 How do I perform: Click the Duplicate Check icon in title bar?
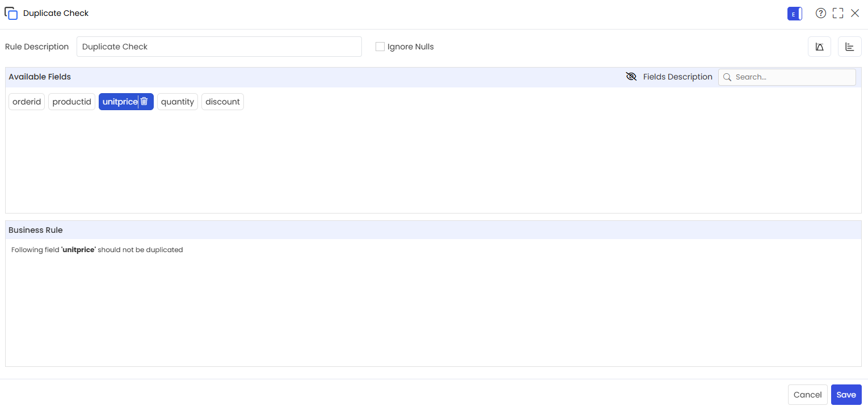pyautogui.click(x=11, y=13)
